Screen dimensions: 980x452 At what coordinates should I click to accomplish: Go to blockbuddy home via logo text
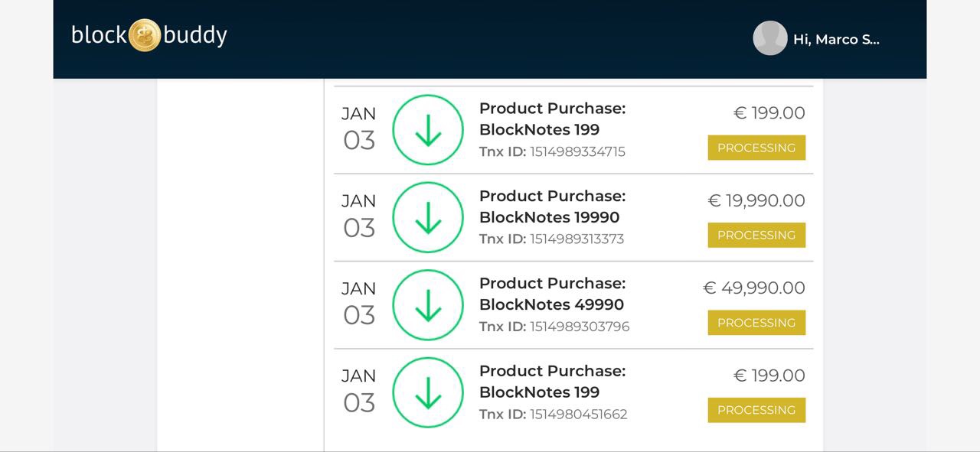(194, 35)
